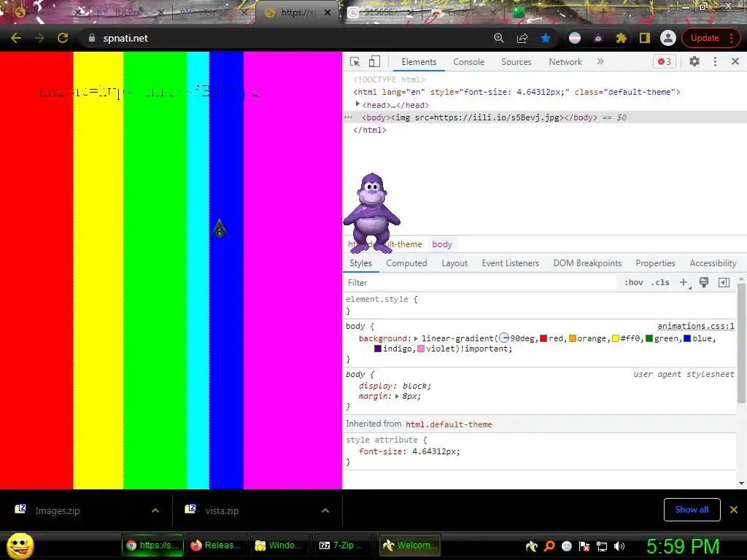
Task: Open the 3 errors badge in DevTools
Action: click(x=664, y=62)
